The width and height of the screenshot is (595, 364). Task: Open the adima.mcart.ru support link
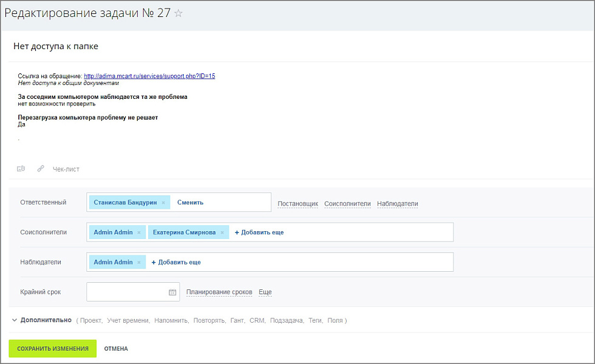coord(149,76)
